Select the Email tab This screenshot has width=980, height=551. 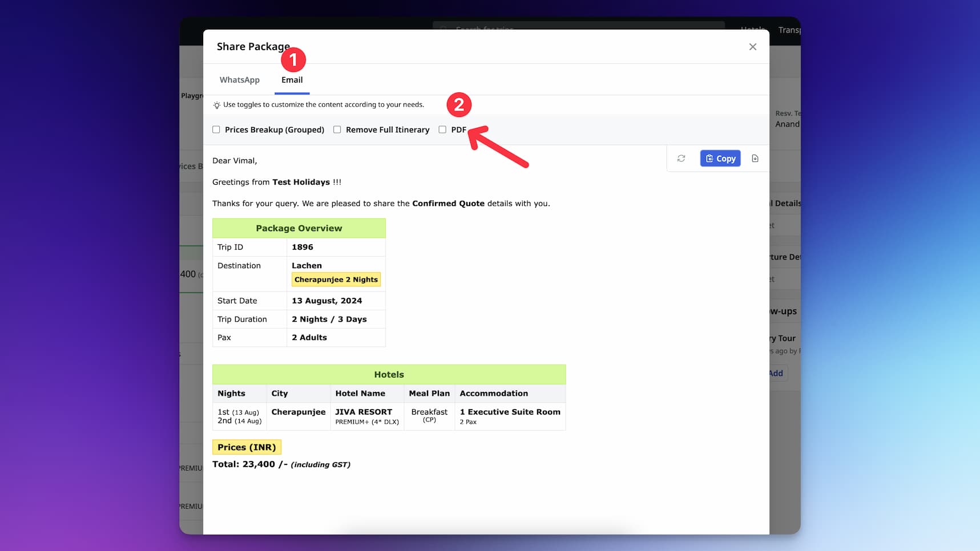tap(292, 80)
